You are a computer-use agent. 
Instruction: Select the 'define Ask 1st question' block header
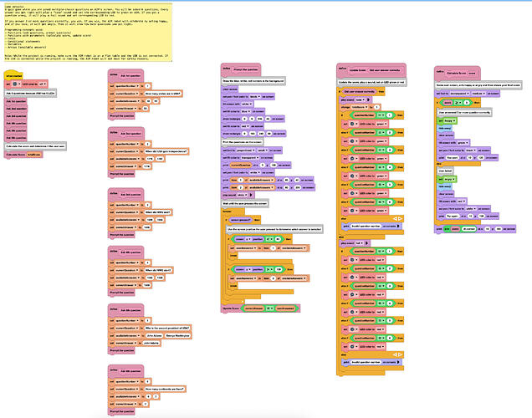tap(128, 75)
